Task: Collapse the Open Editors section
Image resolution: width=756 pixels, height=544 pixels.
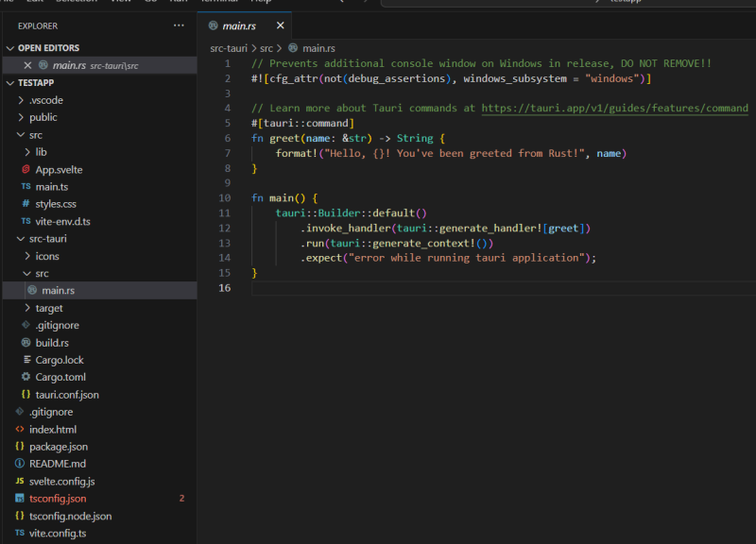Action: [x=48, y=48]
